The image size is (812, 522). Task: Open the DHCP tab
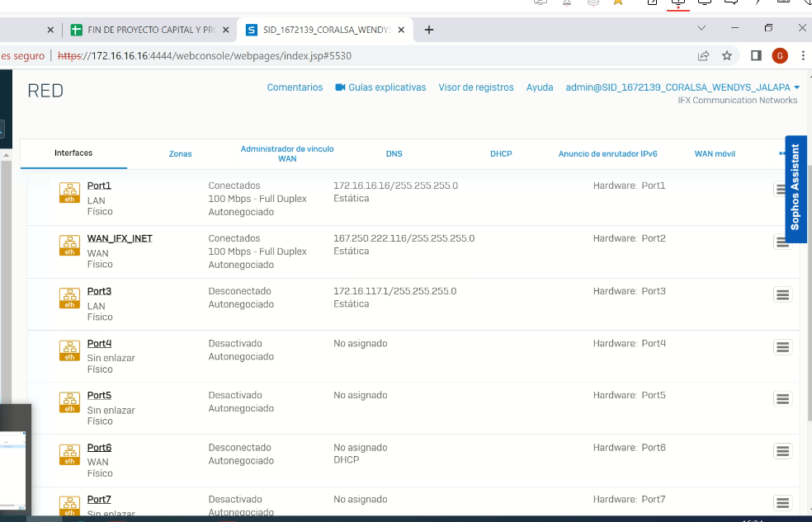click(x=501, y=154)
